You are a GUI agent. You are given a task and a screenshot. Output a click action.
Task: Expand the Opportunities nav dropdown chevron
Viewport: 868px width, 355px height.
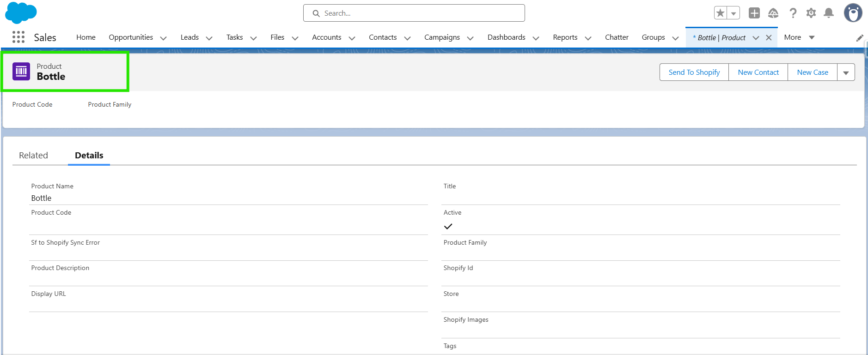163,38
